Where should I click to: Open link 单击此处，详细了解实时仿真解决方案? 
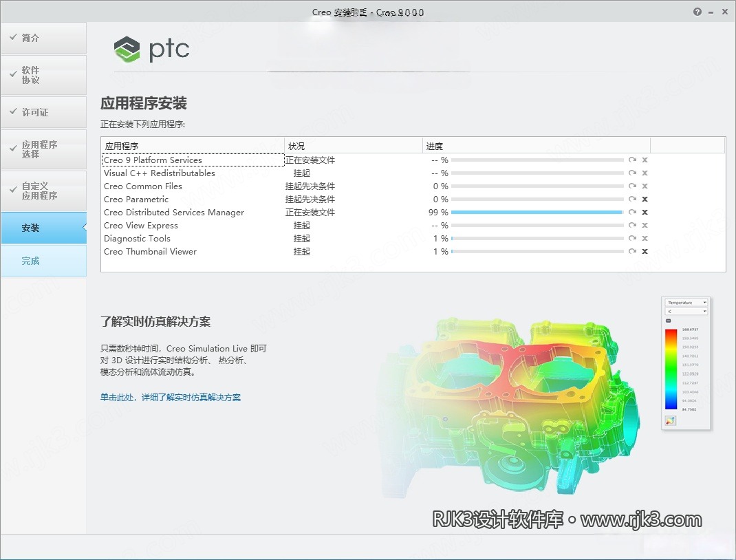click(x=171, y=398)
